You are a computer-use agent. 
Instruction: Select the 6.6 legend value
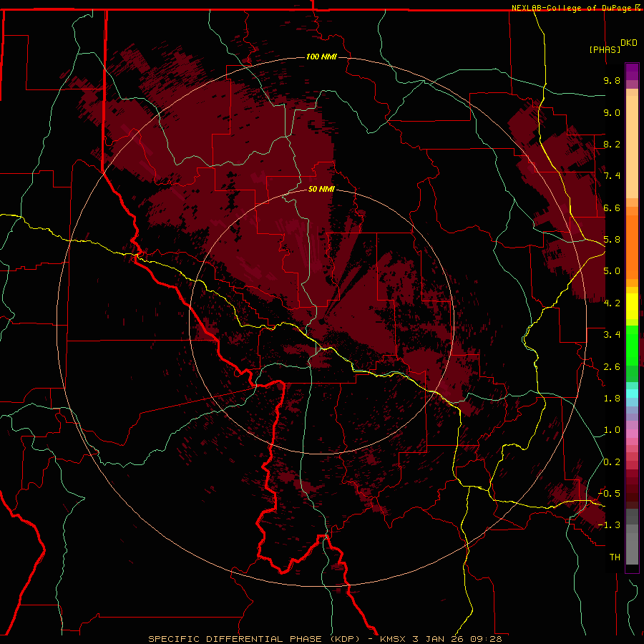click(x=612, y=208)
